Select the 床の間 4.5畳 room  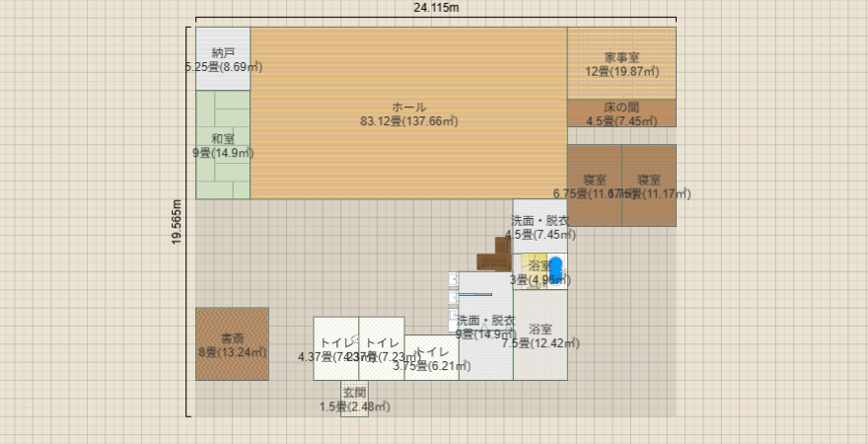coord(621,112)
